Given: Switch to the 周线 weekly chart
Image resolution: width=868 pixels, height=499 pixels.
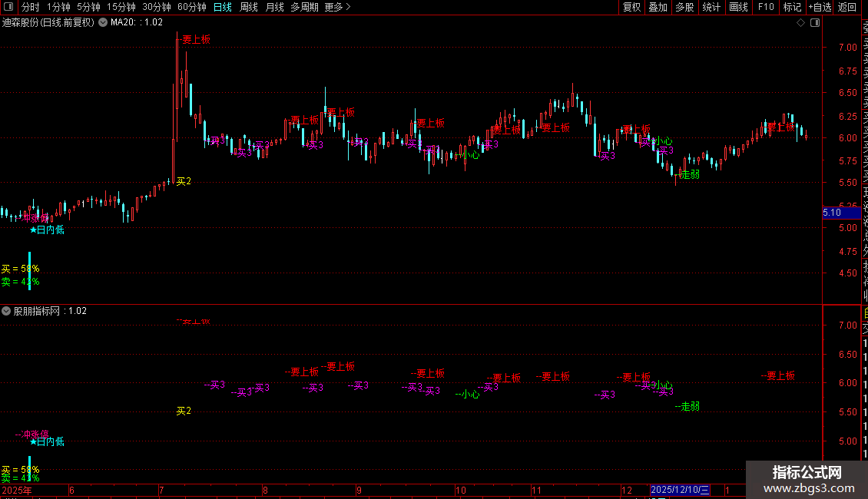Looking at the screenshot, I should tap(249, 7).
